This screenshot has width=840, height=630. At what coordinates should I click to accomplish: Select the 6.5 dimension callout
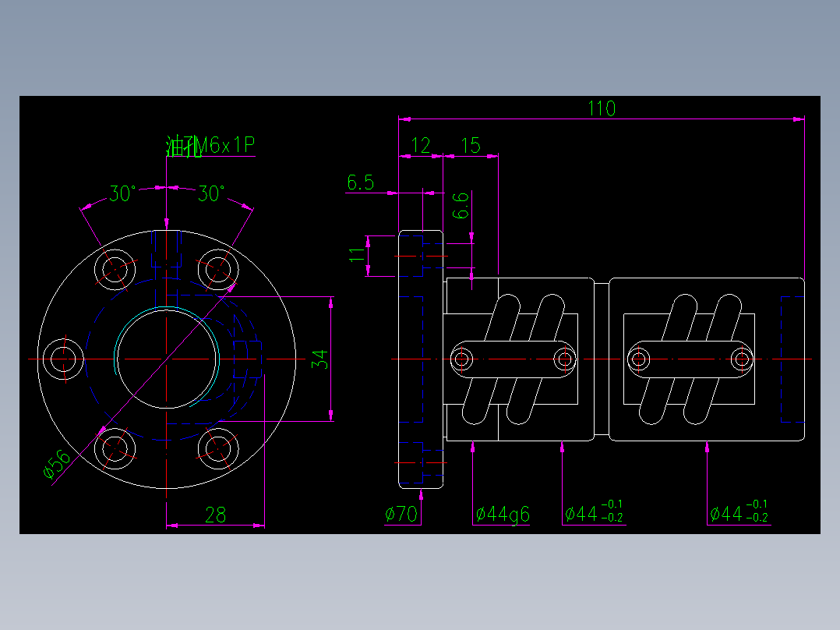(361, 182)
